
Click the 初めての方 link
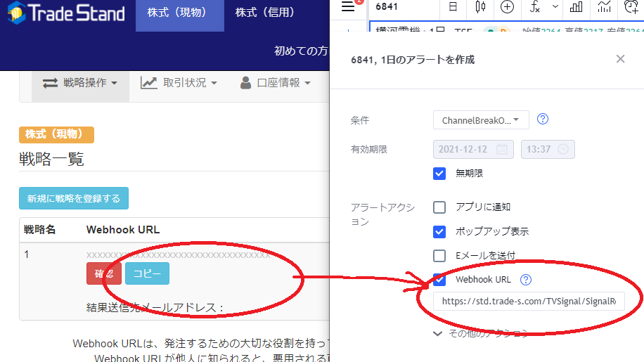[x=301, y=51]
